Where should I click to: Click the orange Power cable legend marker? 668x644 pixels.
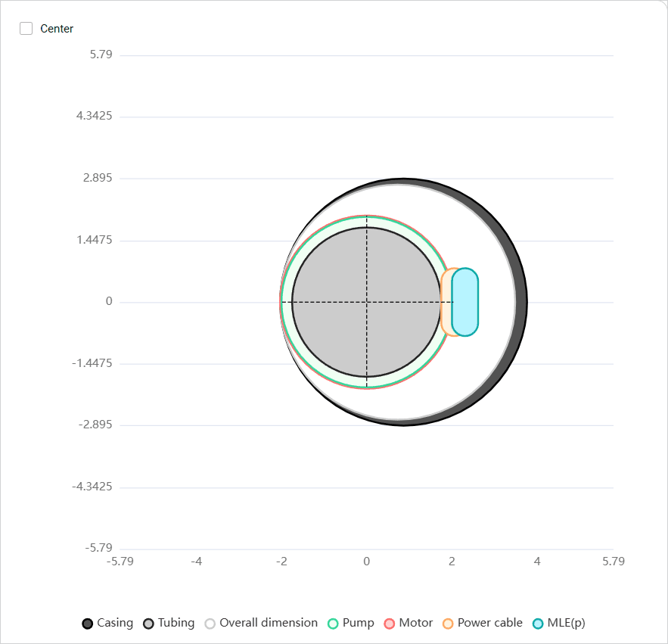click(x=448, y=624)
